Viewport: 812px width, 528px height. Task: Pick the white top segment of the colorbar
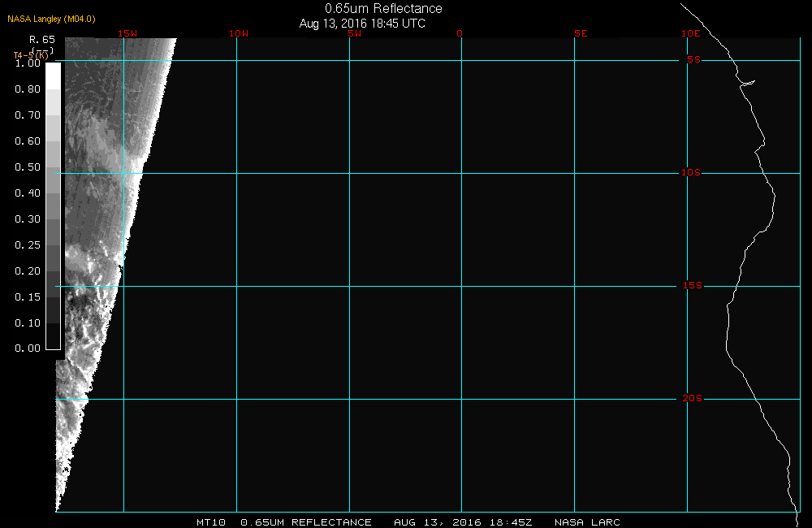(x=54, y=76)
